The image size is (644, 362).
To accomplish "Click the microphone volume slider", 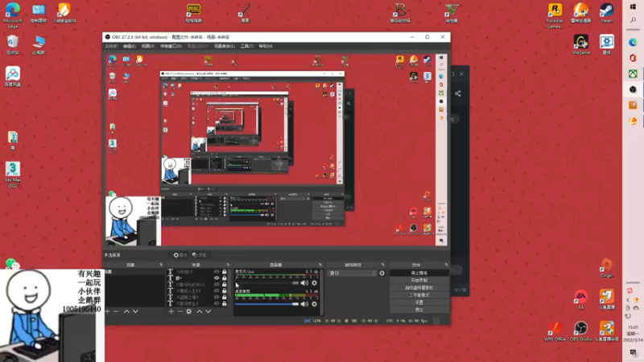I will click(267, 283).
